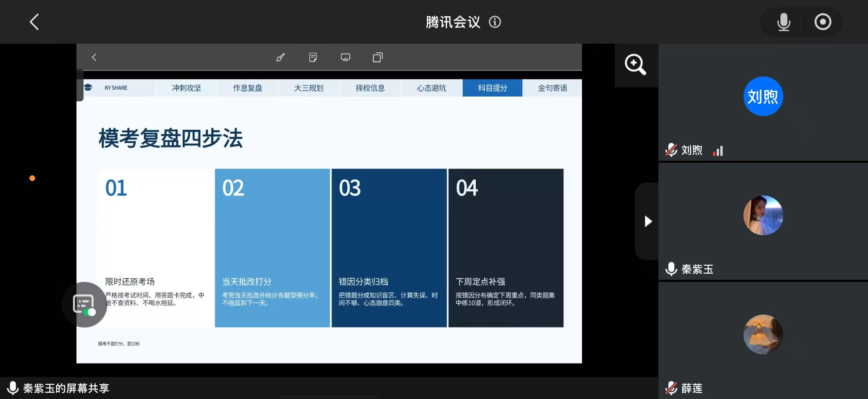Open meeting info icon beside 腾讯会议
Image resolution: width=868 pixels, height=399 pixels.
pyautogui.click(x=495, y=22)
